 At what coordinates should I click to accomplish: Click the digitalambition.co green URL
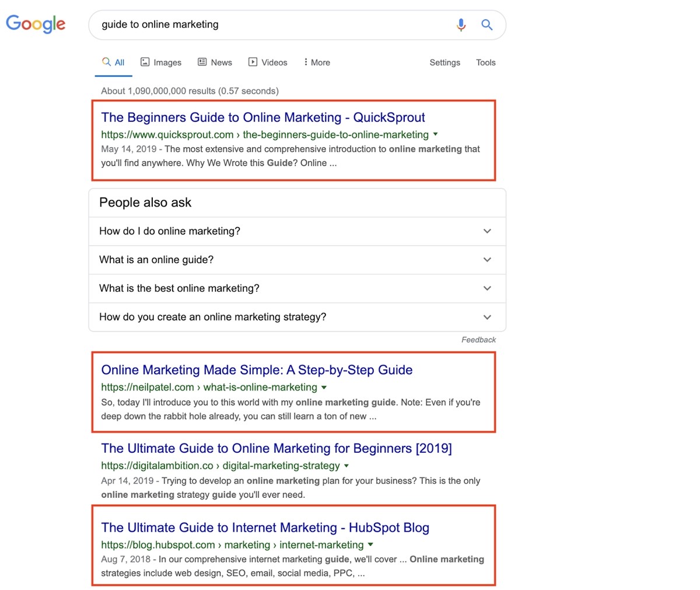[x=220, y=466]
